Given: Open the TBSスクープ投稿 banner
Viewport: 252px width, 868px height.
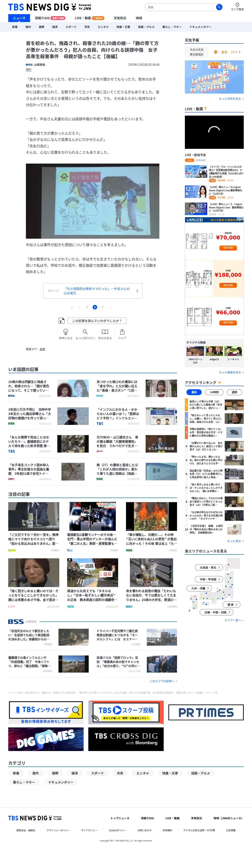Looking at the screenshot, I should point(126,712).
